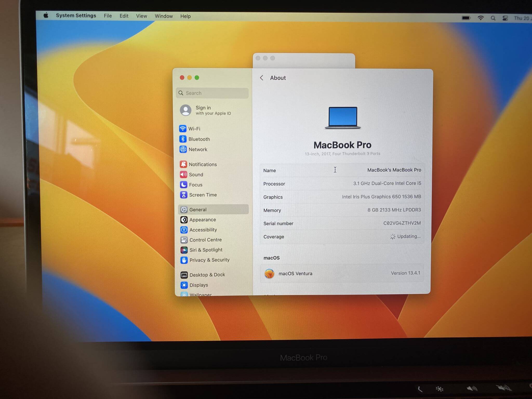This screenshot has width=532, height=399.
Task: Open Wi-Fi status menu in menu bar
Action: pyautogui.click(x=481, y=18)
